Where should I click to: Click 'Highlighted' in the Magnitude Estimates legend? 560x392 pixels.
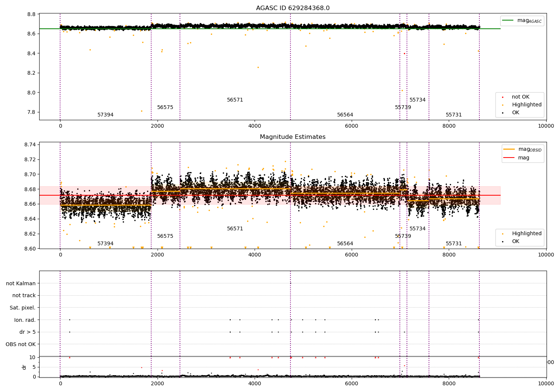point(526,234)
